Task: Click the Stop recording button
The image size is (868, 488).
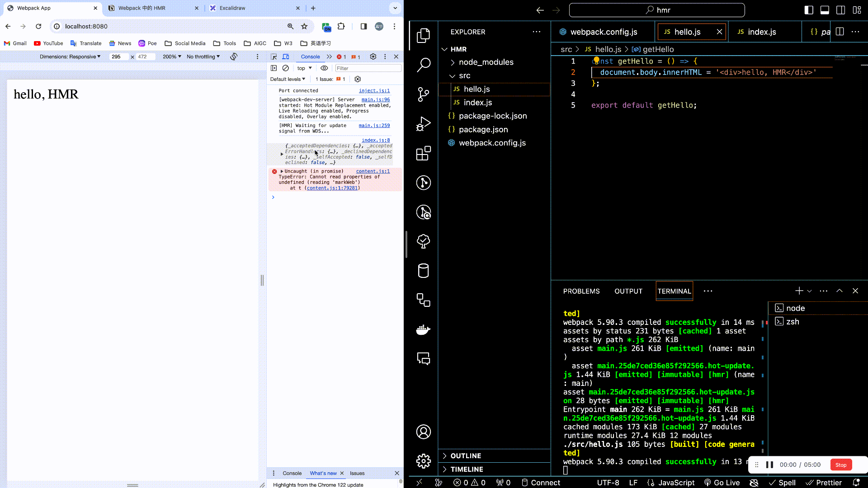Action: pyautogui.click(x=840, y=465)
